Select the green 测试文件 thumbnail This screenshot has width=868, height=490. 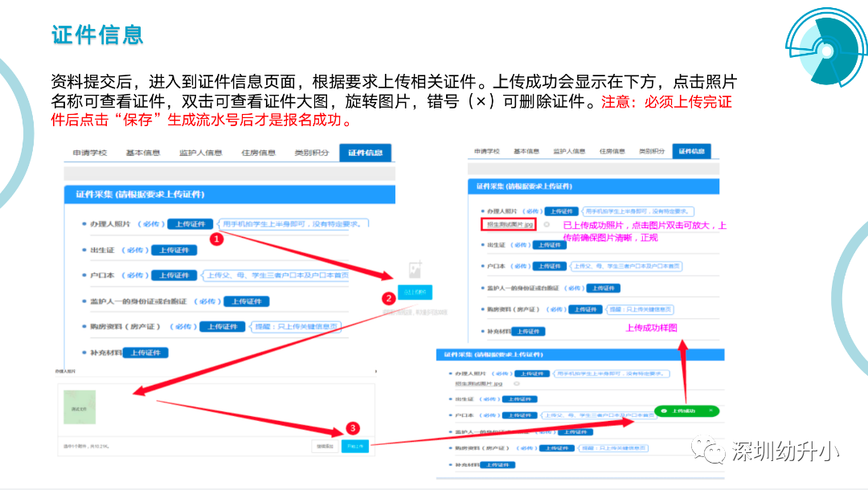pyautogui.click(x=80, y=407)
